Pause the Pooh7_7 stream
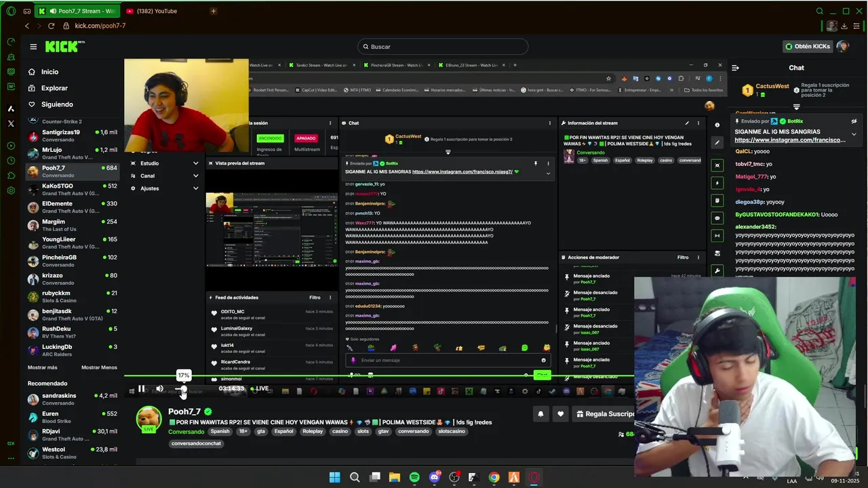The width and height of the screenshot is (868, 488). (x=141, y=389)
